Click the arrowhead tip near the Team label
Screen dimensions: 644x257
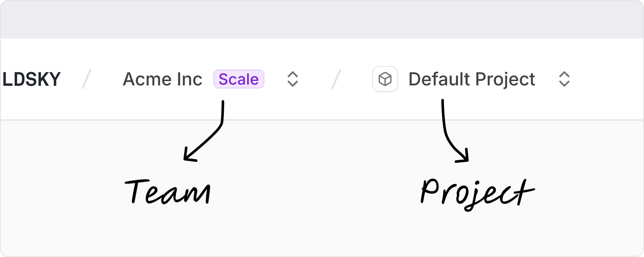tap(185, 159)
